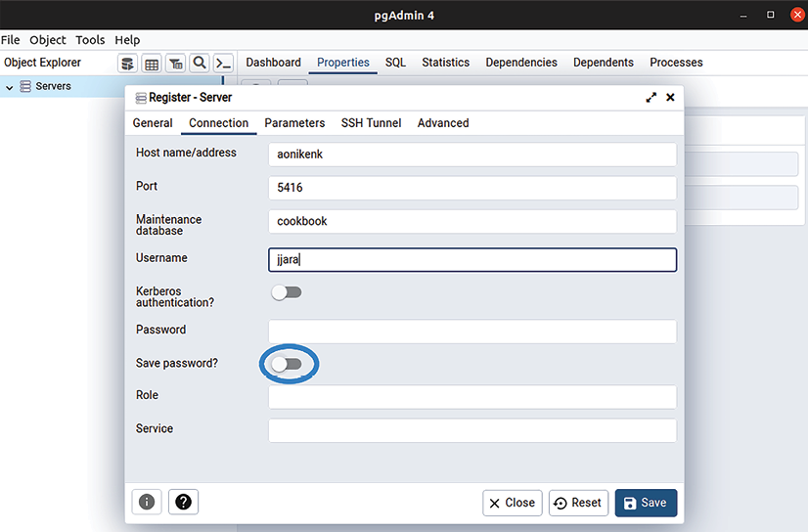Focus the Host name/address field
The image size is (808, 532).
(x=472, y=155)
